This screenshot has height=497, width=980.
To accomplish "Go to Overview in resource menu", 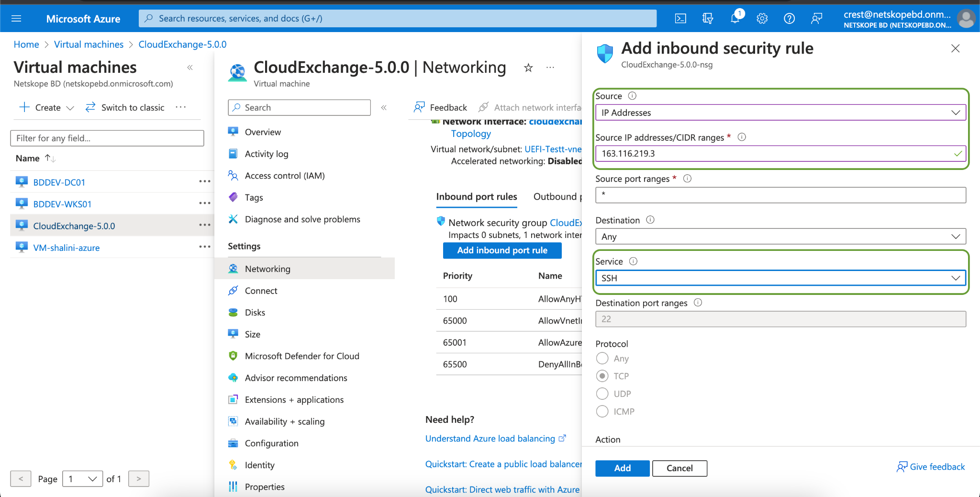I will [263, 132].
